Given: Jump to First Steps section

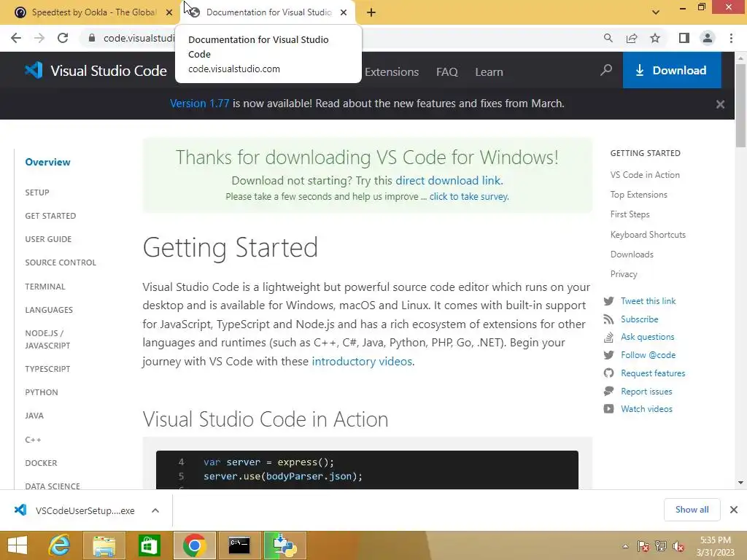Looking at the screenshot, I should pos(630,214).
